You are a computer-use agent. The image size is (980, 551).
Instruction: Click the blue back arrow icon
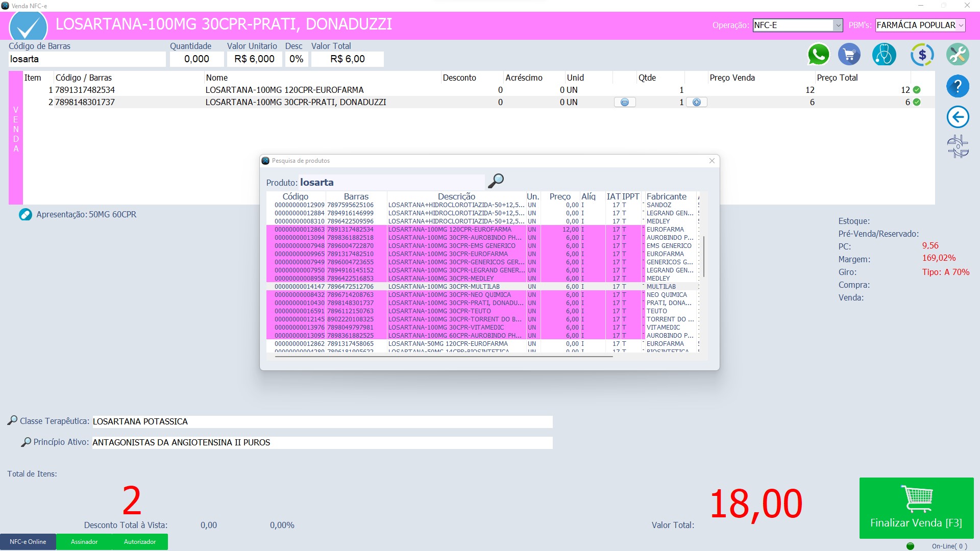(x=958, y=117)
